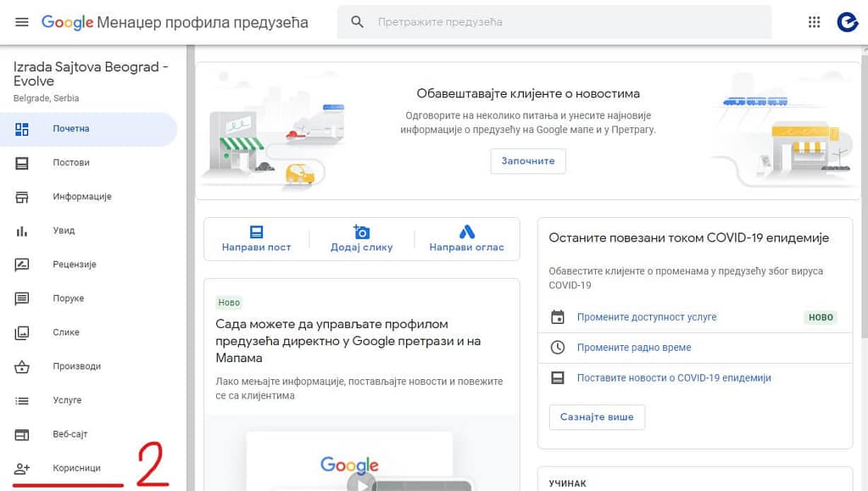The height and width of the screenshot is (491, 868).
Task: Click the search magnifier icon
Action: click(x=358, y=22)
